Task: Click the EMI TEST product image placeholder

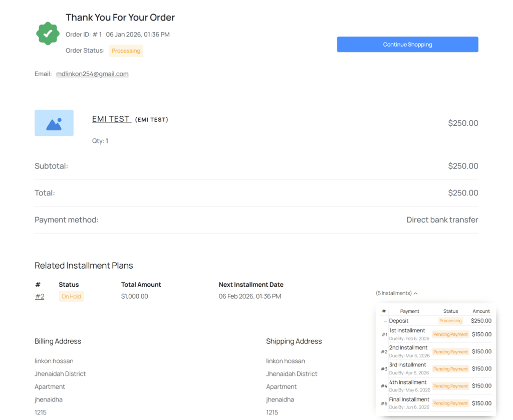Action: (54, 123)
